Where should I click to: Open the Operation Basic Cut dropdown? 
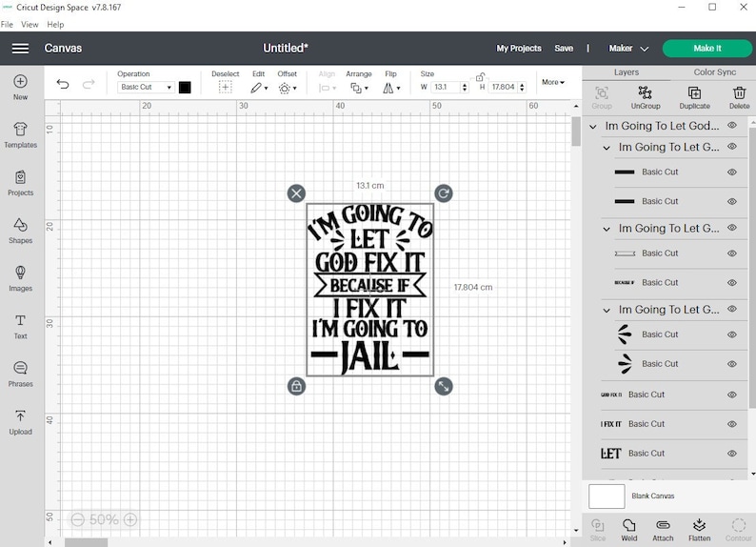point(146,87)
